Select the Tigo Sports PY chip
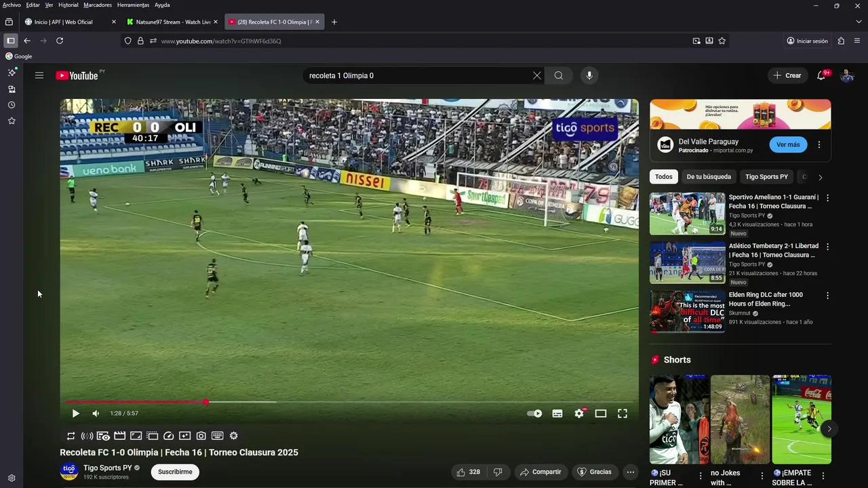This screenshot has width=868, height=488. [x=766, y=177]
